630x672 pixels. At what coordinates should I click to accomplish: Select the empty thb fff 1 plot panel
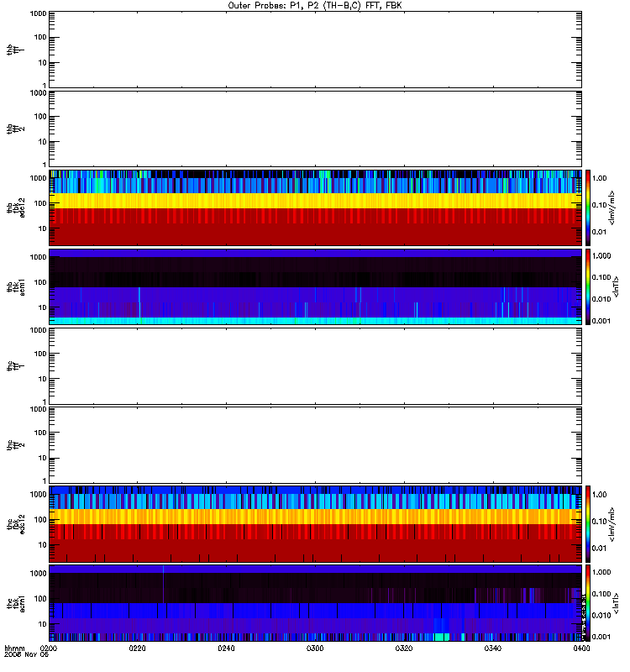click(x=315, y=50)
